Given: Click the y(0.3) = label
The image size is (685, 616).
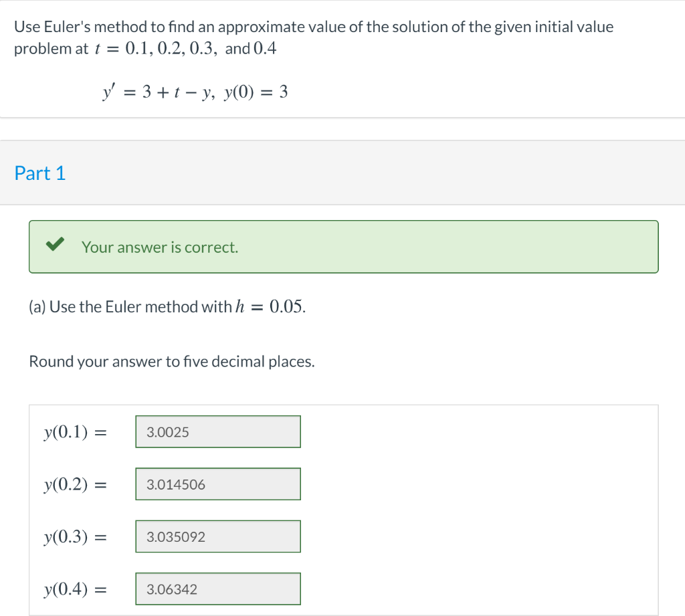Looking at the screenshot, I should [75, 537].
